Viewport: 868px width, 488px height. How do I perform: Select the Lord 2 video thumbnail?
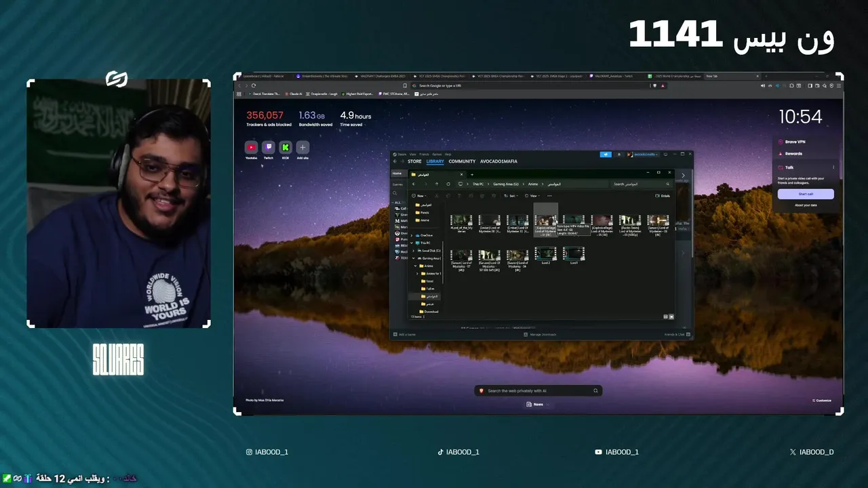(545, 255)
